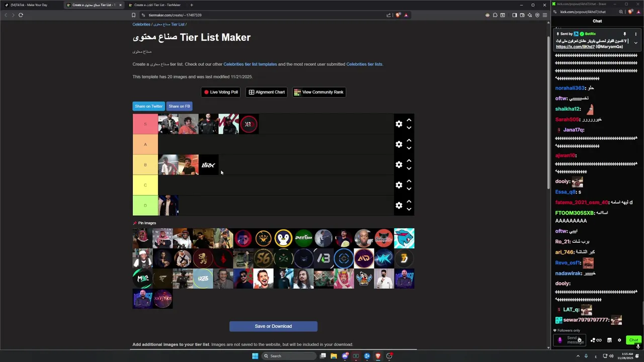Screen dimensions: 644x362
Task: Pick the AB logo image
Action: 324,258
